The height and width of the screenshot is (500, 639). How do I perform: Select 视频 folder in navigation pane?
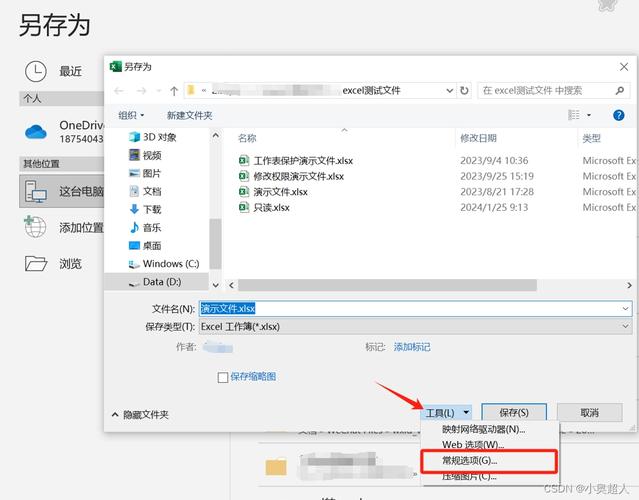tap(145, 155)
